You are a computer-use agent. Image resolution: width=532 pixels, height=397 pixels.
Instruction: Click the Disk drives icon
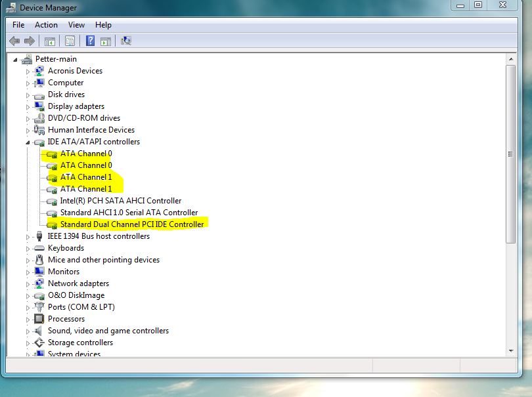click(39, 96)
